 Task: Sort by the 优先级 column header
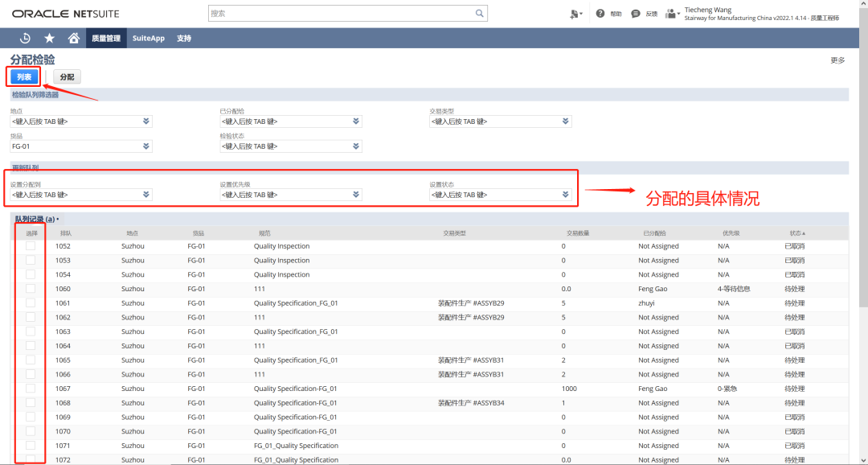click(x=731, y=233)
